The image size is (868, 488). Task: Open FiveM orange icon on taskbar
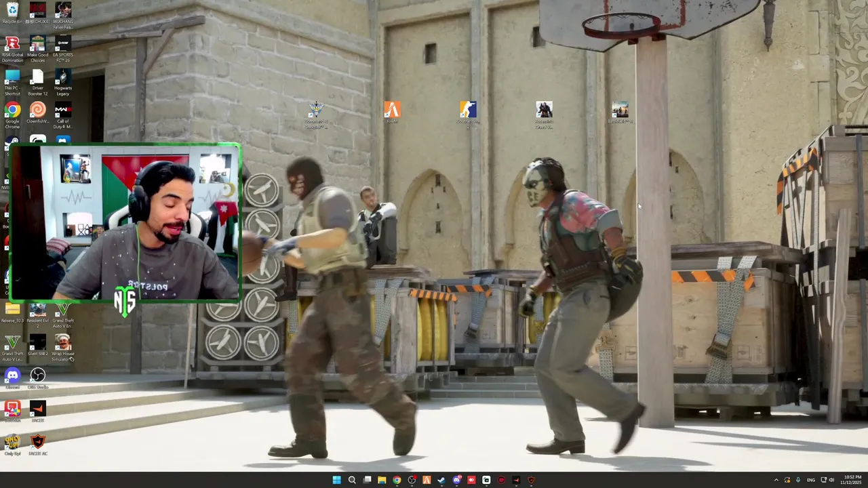[x=427, y=480]
